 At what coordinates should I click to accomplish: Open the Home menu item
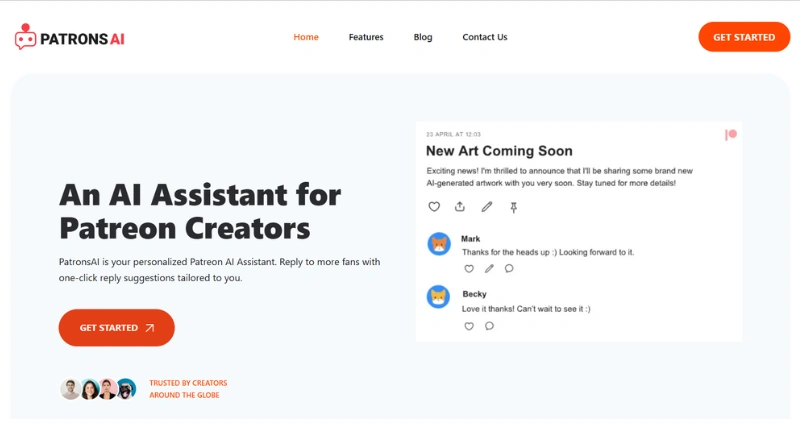click(x=306, y=37)
